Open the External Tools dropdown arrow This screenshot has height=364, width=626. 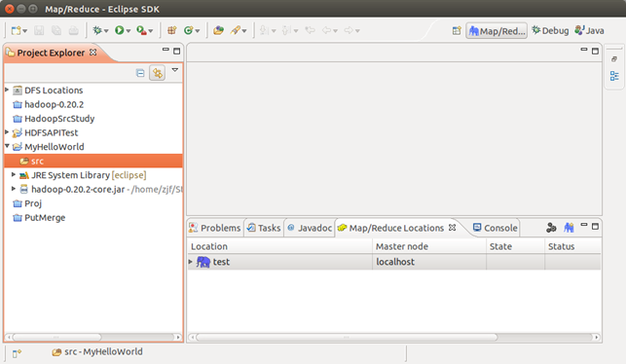point(151,31)
